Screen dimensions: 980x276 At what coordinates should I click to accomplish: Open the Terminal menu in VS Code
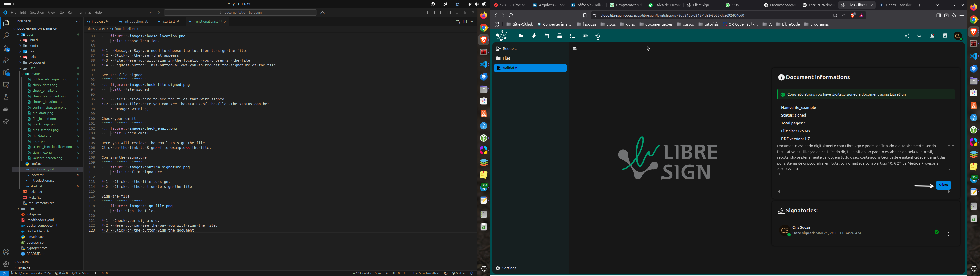tap(84, 13)
